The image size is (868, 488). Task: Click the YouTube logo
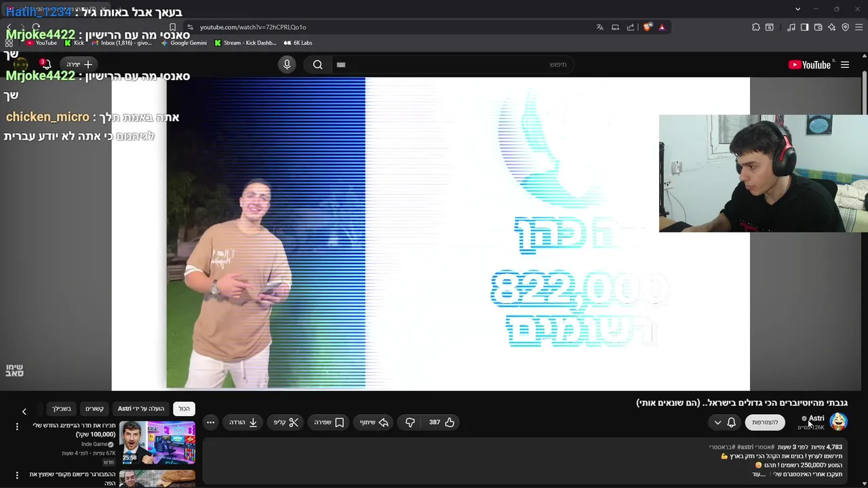[x=810, y=65]
